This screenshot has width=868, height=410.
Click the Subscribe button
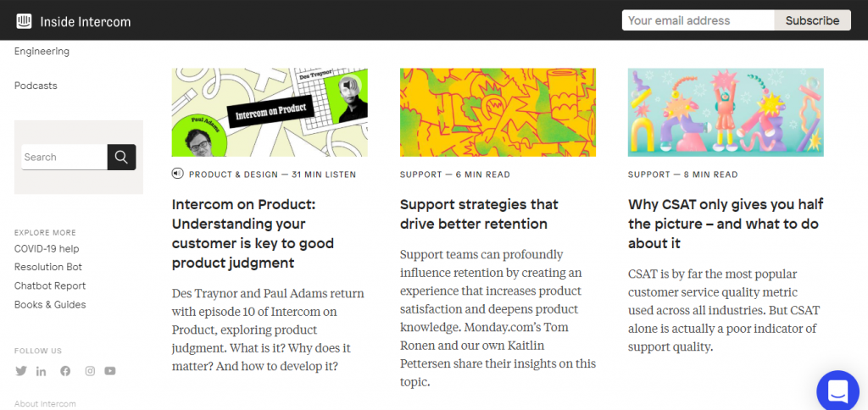click(x=812, y=20)
